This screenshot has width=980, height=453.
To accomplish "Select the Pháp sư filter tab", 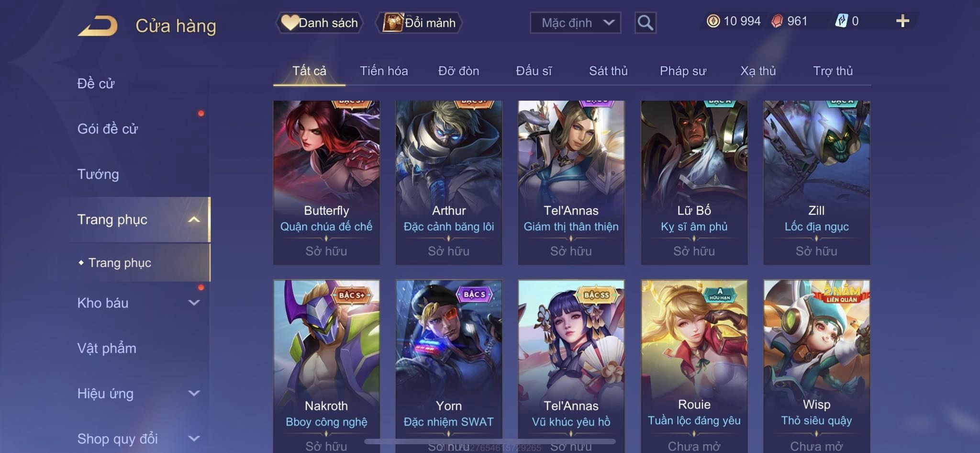I will pyautogui.click(x=683, y=71).
